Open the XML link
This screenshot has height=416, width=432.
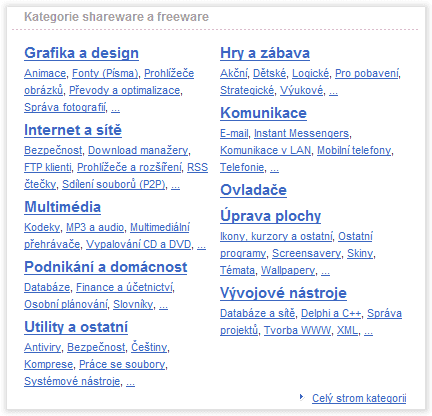point(347,330)
